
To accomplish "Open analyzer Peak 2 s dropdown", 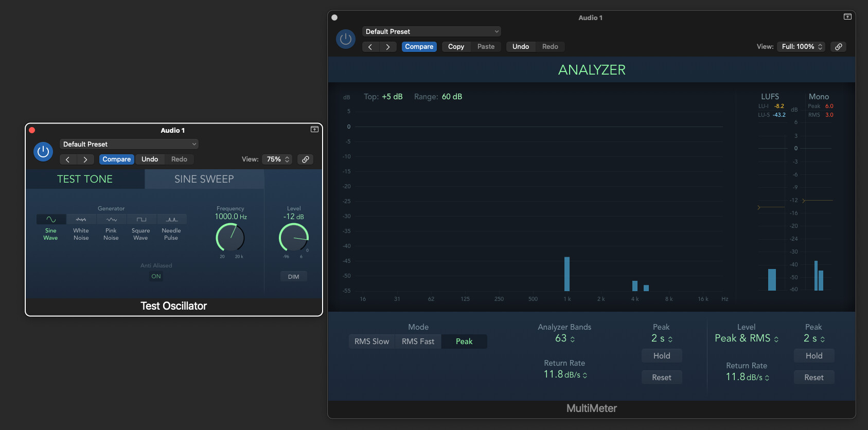I will [x=662, y=338].
